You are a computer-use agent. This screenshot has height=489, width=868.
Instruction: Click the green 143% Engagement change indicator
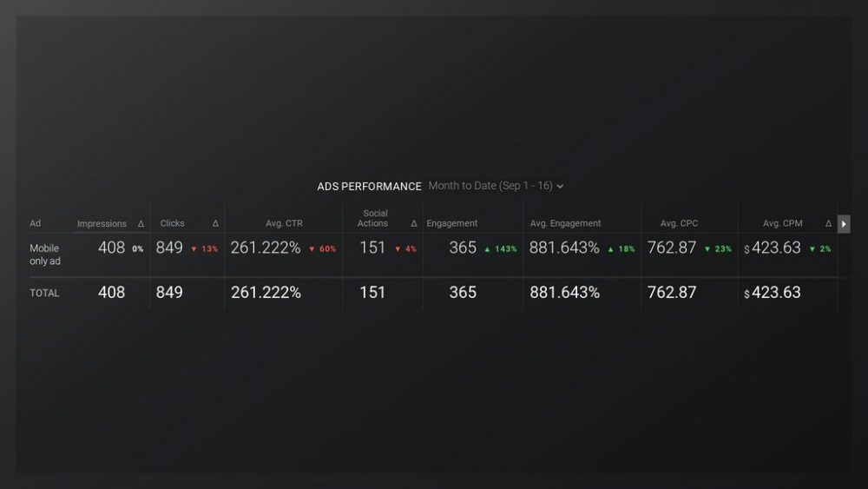pyautogui.click(x=501, y=249)
